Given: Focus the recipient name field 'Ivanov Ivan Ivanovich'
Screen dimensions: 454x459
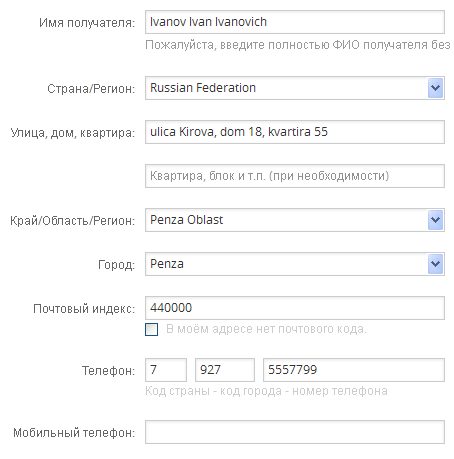Looking at the screenshot, I should (x=295, y=22).
